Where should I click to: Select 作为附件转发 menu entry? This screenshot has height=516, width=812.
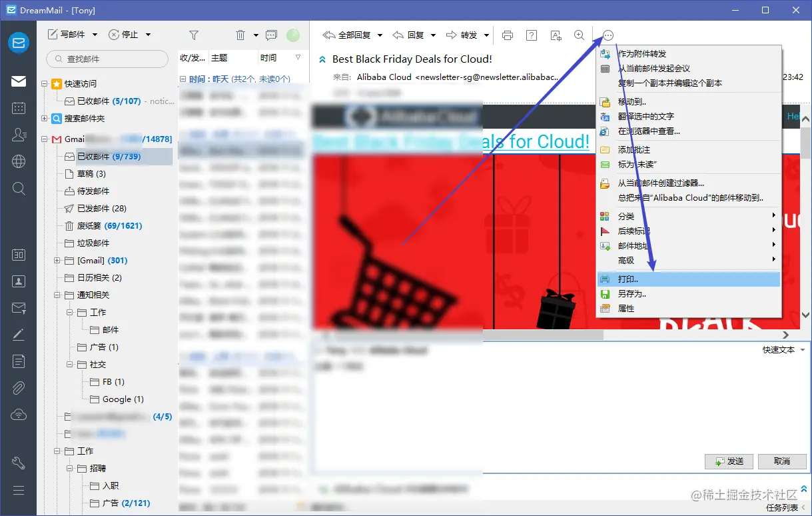click(689, 54)
